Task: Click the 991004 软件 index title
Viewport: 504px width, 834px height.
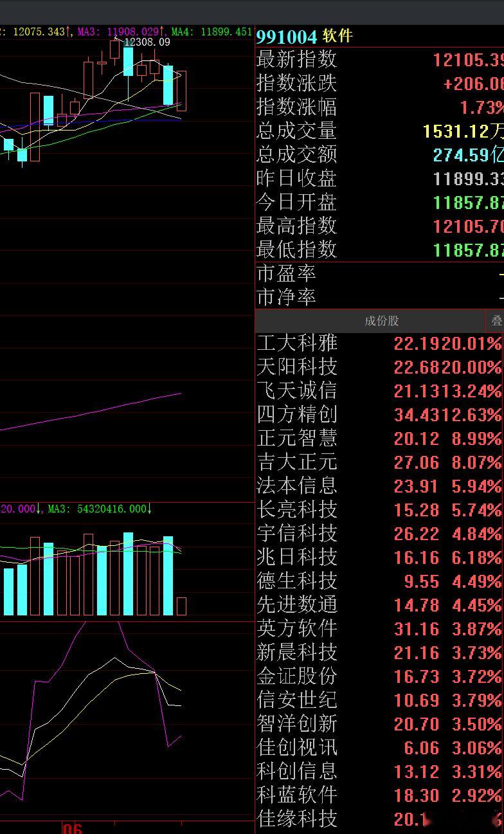Action: [305, 36]
